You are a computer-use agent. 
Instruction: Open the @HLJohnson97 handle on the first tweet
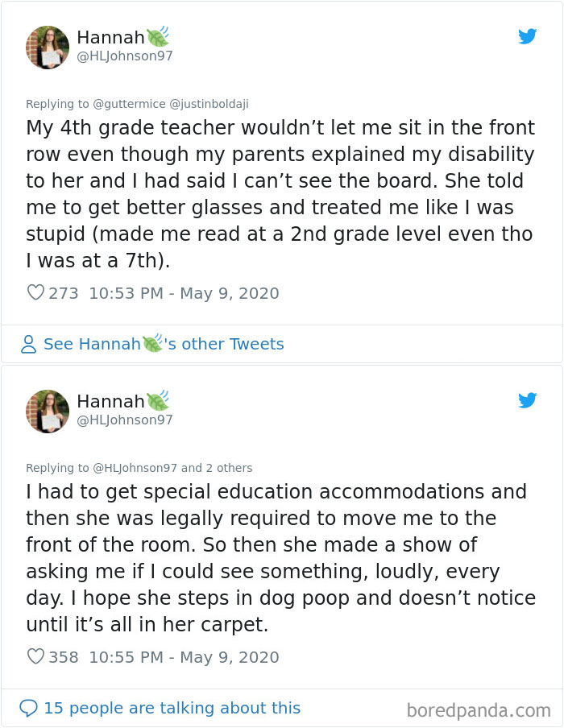tap(125, 56)
